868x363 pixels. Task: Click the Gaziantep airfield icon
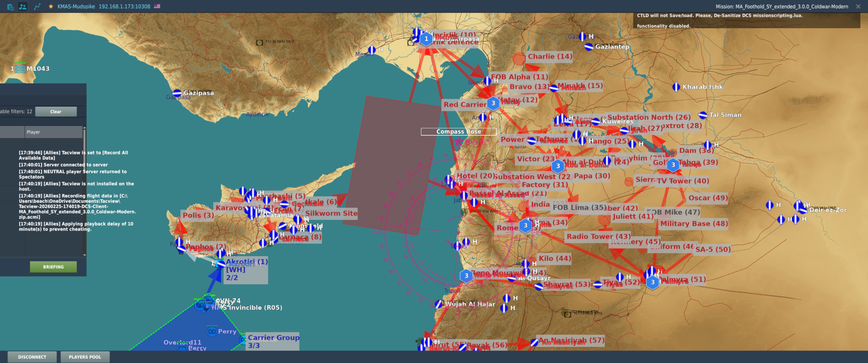(x=589, y=46)
